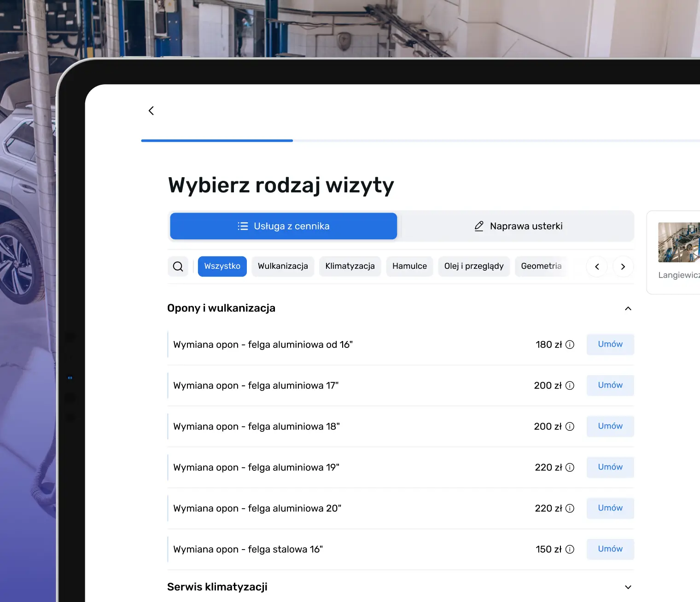700x602 pixels.
Task: Book Wymiana opon felga aluminiowa 17 with Umów
Action: coord(610,385)
